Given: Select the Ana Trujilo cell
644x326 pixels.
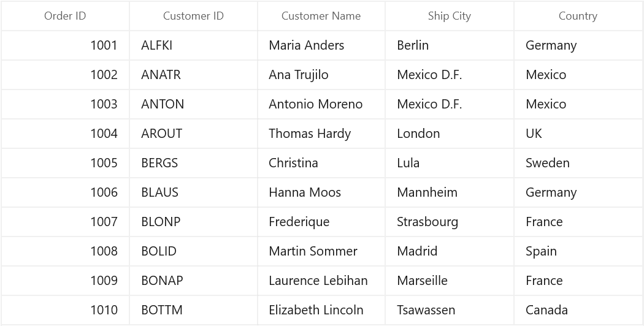Looking at the screenshot, I should point(321,75).
